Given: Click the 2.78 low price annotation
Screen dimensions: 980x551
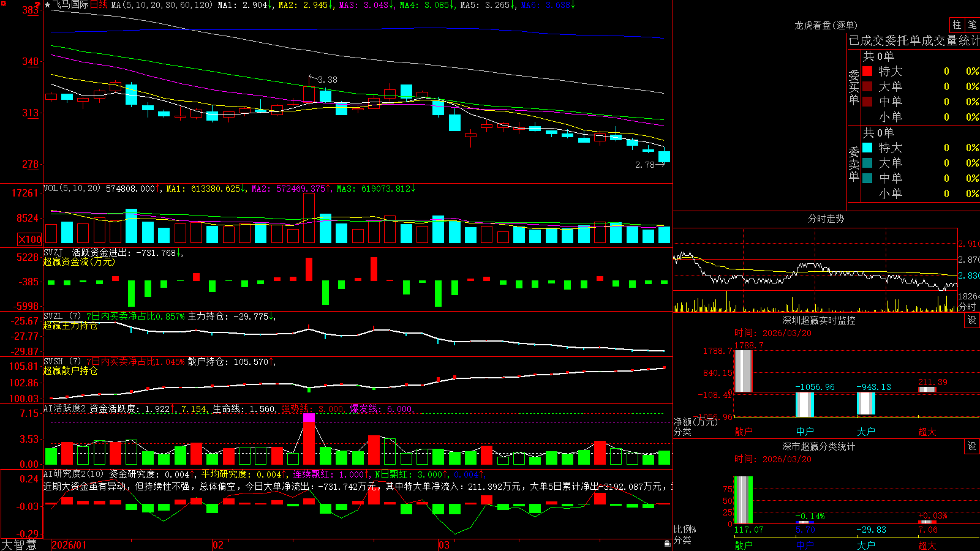Looking at the screenshot, I should pyautogui.click(x=645, y=165).
